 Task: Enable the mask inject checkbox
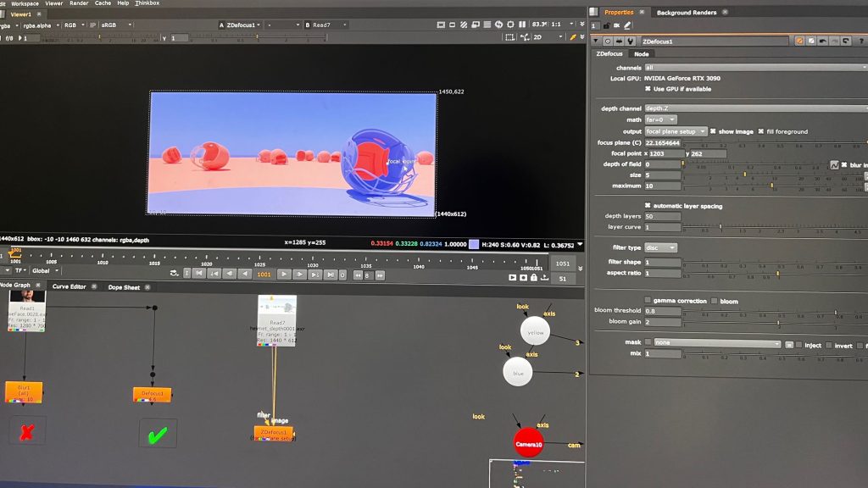click(798, 345)
